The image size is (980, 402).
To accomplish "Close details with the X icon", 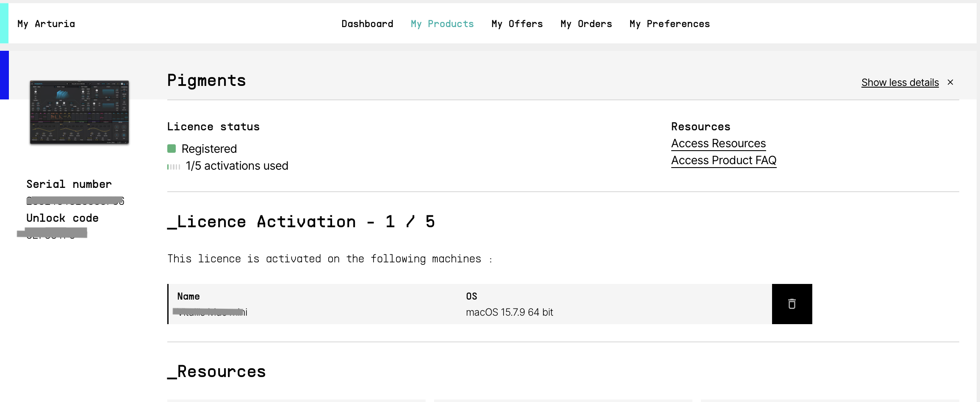I will 950,82.
